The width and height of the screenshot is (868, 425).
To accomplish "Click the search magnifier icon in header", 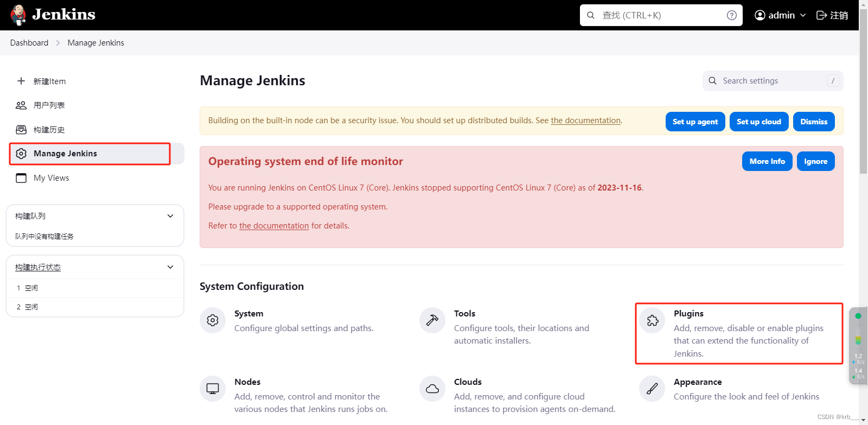I will 591,15.
